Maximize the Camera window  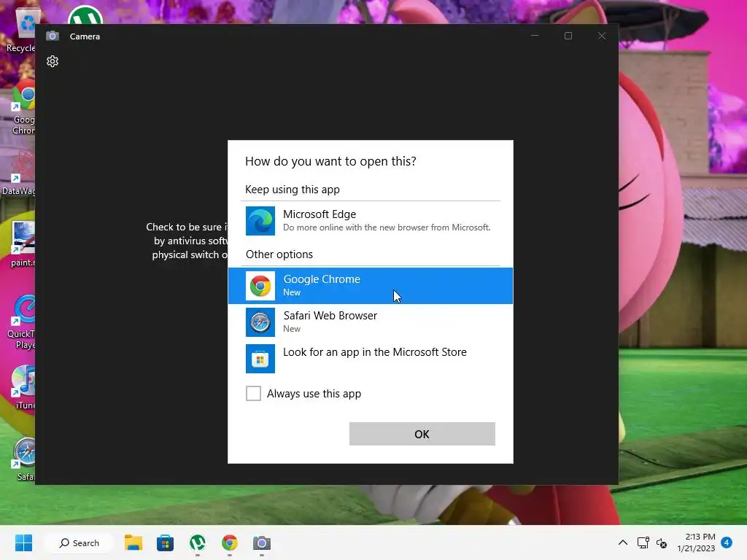click(568, 36)
